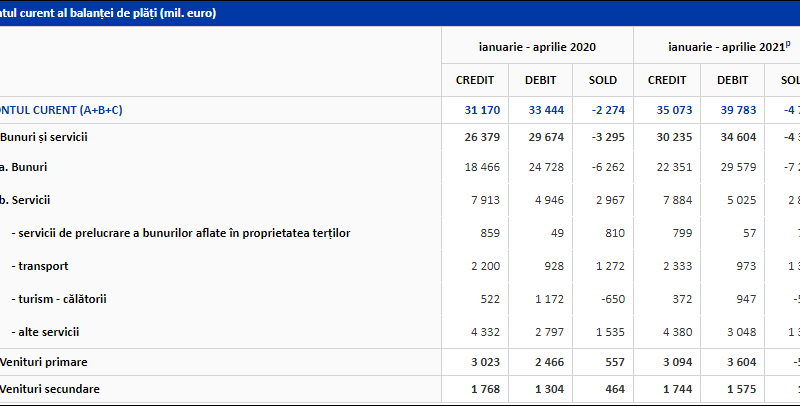Select the "servicii de prelucrare a bunurilor" row label
The height and width of the screenshot is (406, 800).
180,233
